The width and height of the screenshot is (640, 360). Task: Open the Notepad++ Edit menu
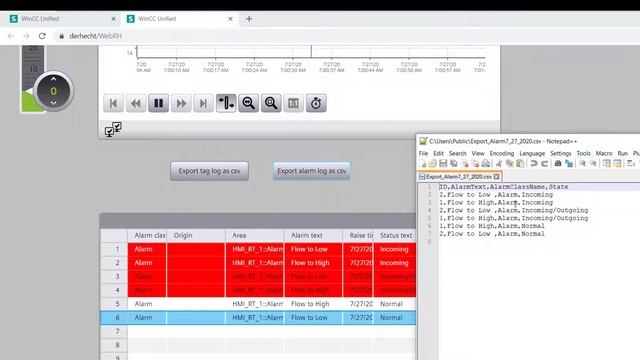pyautogui.click(x=438, y=153)
